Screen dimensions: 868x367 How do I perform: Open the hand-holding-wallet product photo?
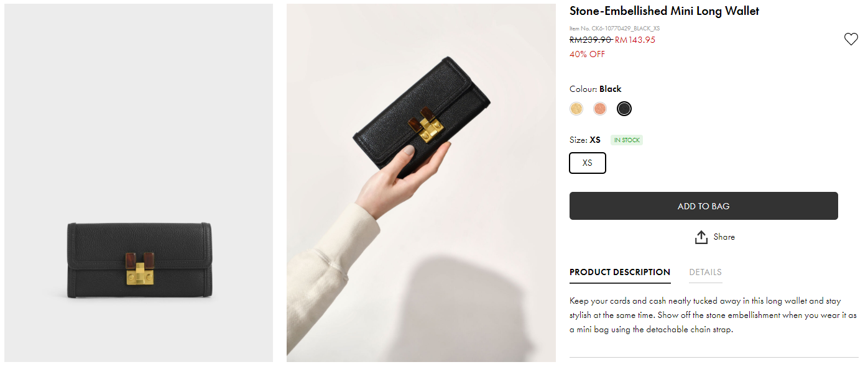[421, 183]
